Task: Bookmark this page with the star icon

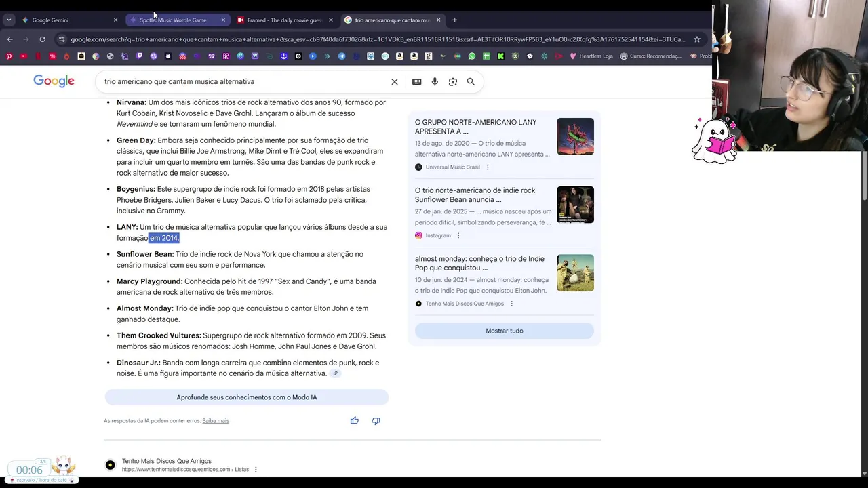Action: (696, 39)
